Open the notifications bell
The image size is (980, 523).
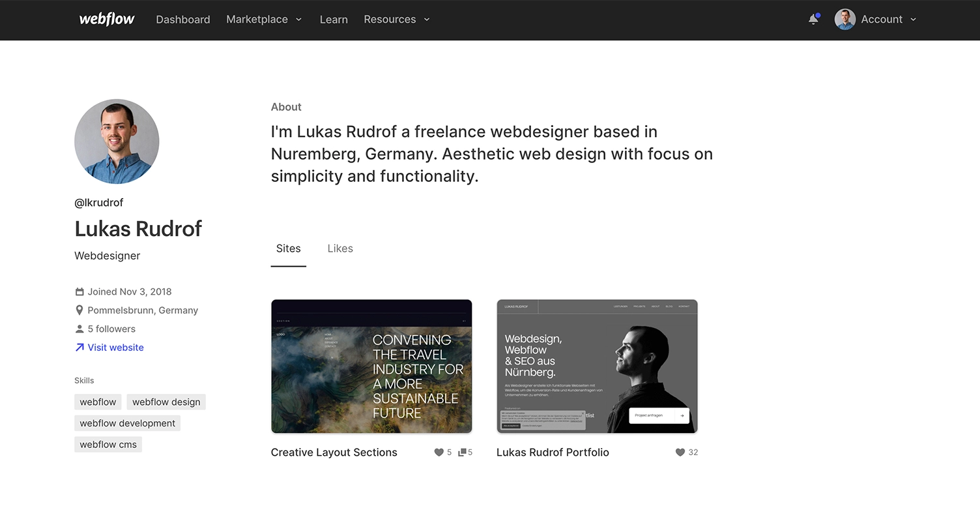tap(813, 20)
